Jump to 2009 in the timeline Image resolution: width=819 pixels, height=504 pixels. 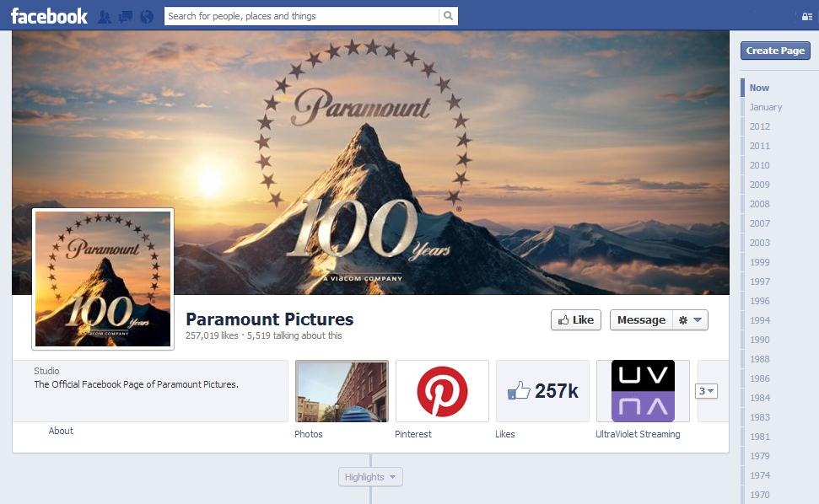click(760, 185)
